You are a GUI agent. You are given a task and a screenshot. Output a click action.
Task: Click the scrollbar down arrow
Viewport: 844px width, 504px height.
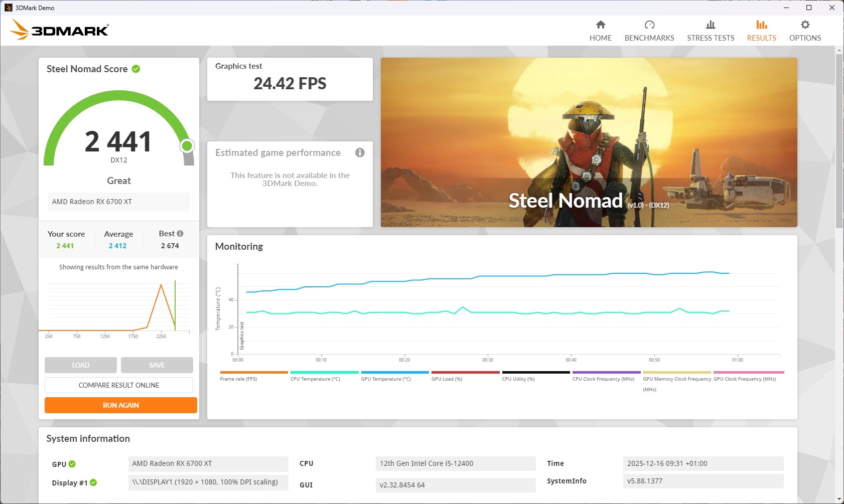point(839,499)
